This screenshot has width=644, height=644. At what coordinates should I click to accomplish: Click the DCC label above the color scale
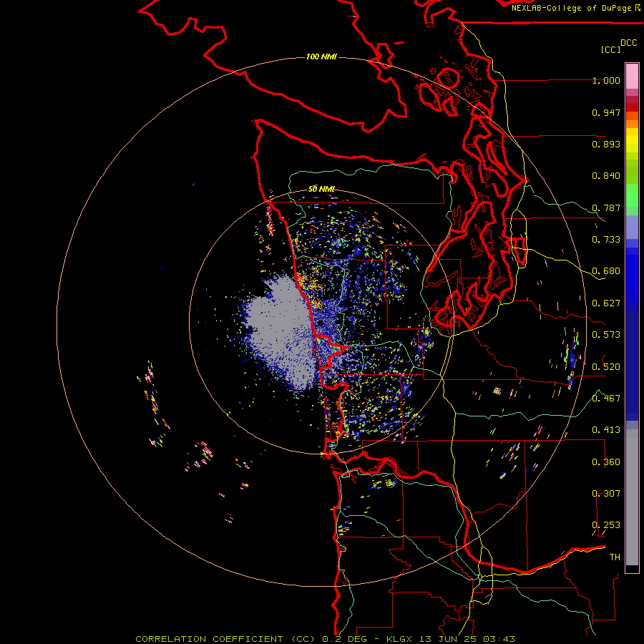pos(628,43)
